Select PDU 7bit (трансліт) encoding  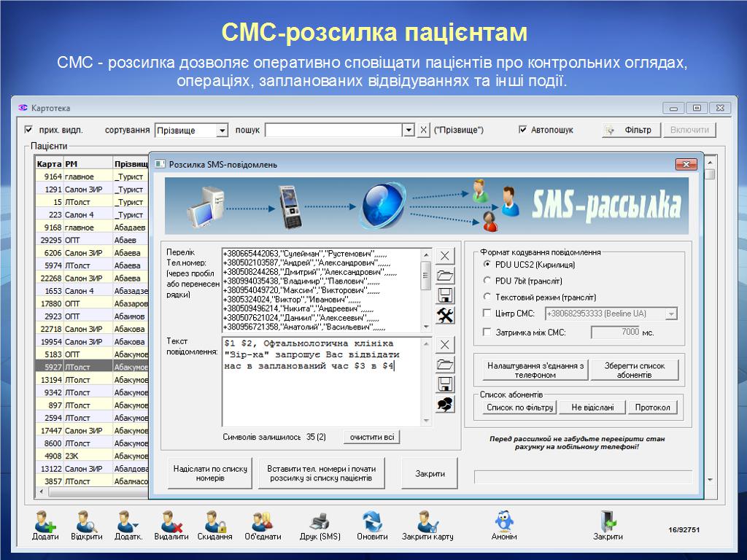point(488,281)
